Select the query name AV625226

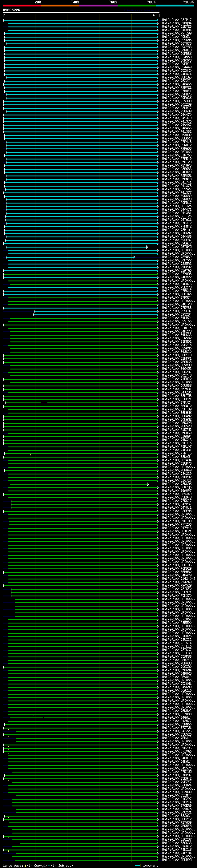pyautogui.click(x=11, y=10)
